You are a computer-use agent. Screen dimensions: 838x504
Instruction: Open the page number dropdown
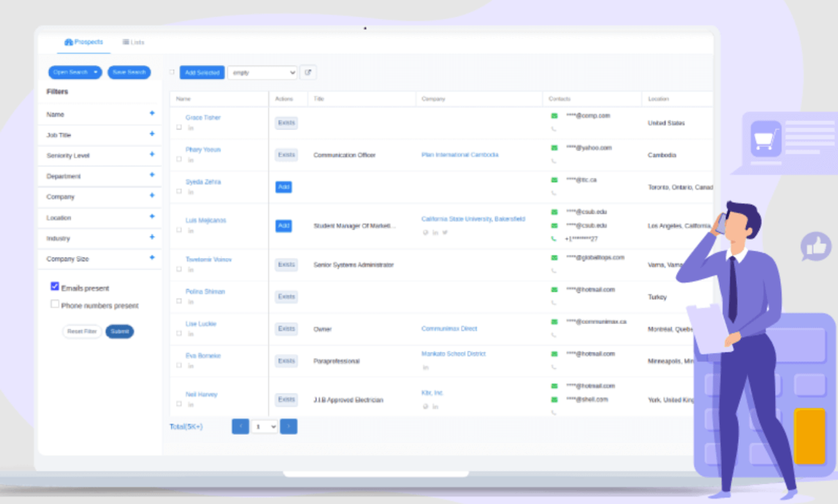[264, 427]
